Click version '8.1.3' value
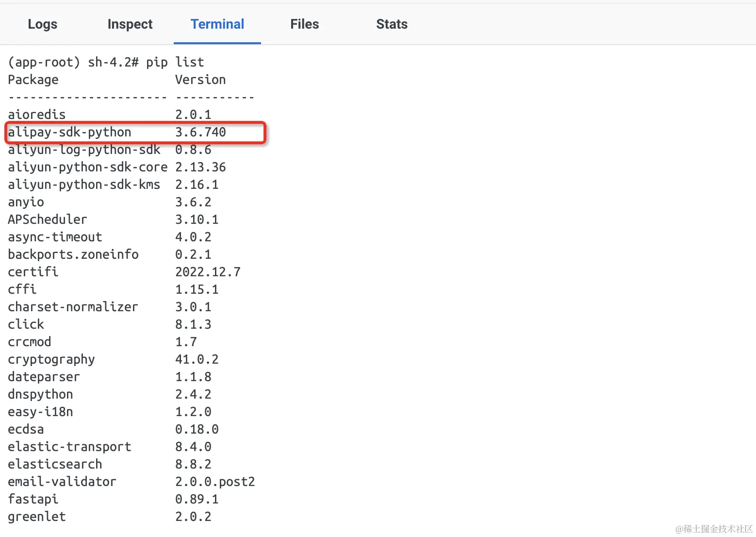The image size is (756, 537). pyautogui.click(x=193, y=324)
